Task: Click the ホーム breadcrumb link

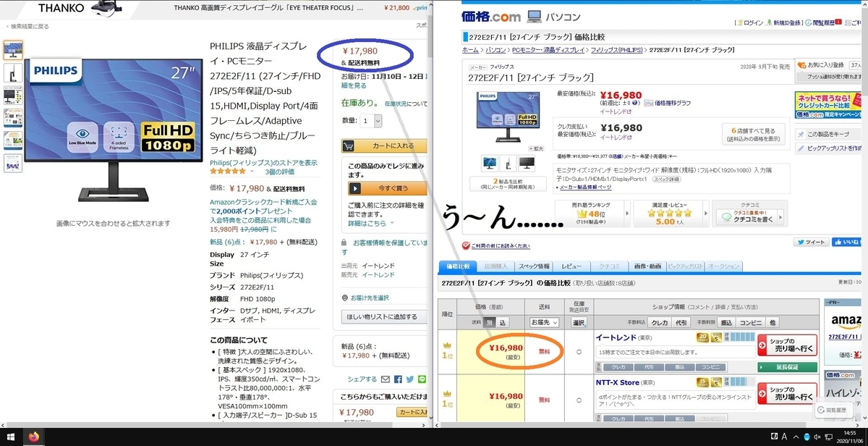Action: [470, 50]
